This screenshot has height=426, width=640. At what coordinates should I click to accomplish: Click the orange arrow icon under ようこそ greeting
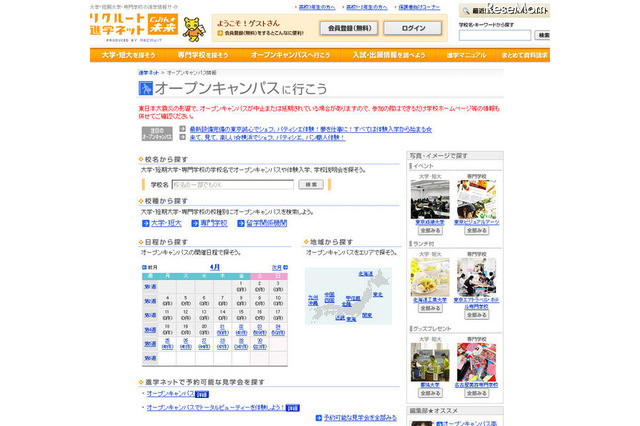(220, 33)
